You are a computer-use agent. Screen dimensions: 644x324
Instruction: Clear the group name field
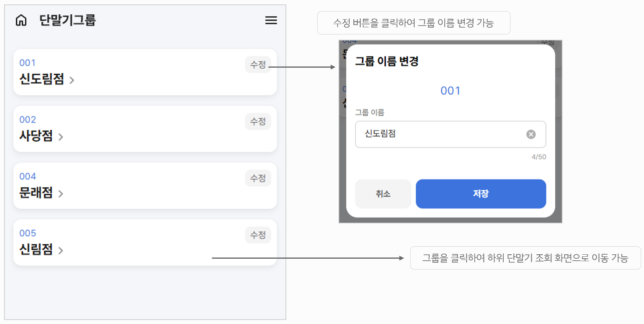click(x=531, y=135)
